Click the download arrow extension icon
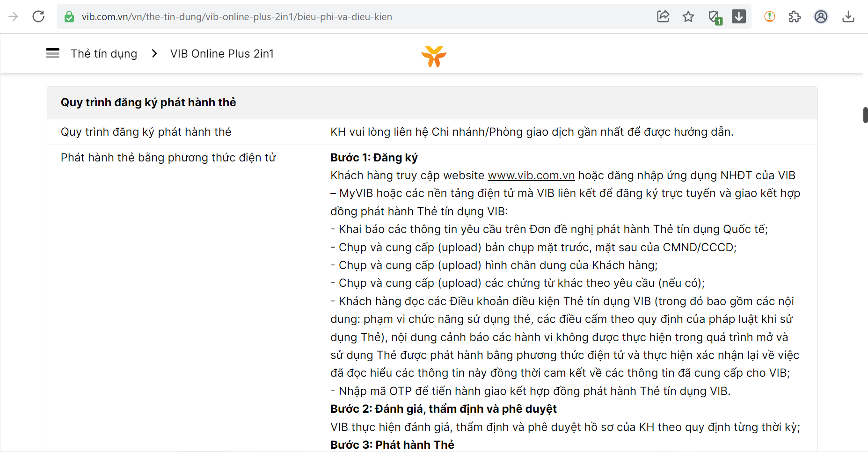 [x=739, y=16]
